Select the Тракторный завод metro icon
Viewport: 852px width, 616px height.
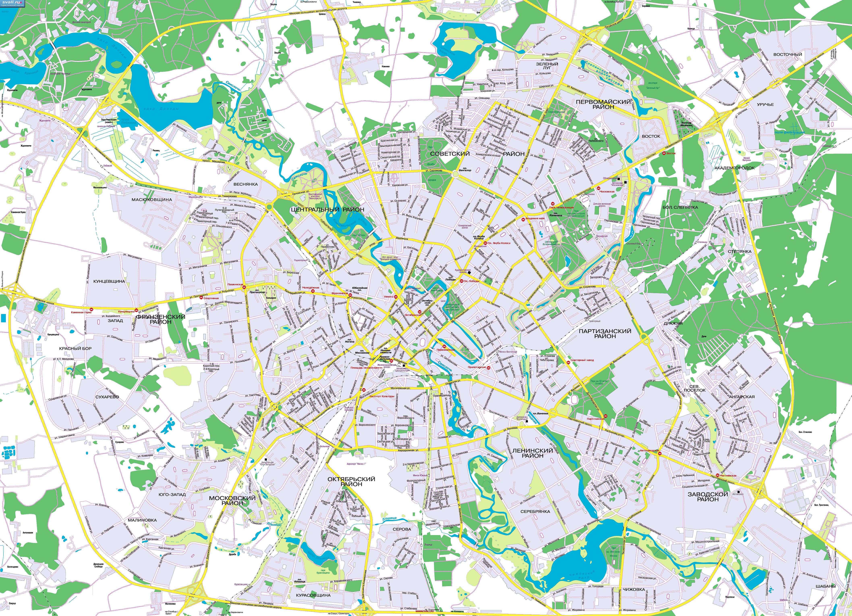[568, 362]
